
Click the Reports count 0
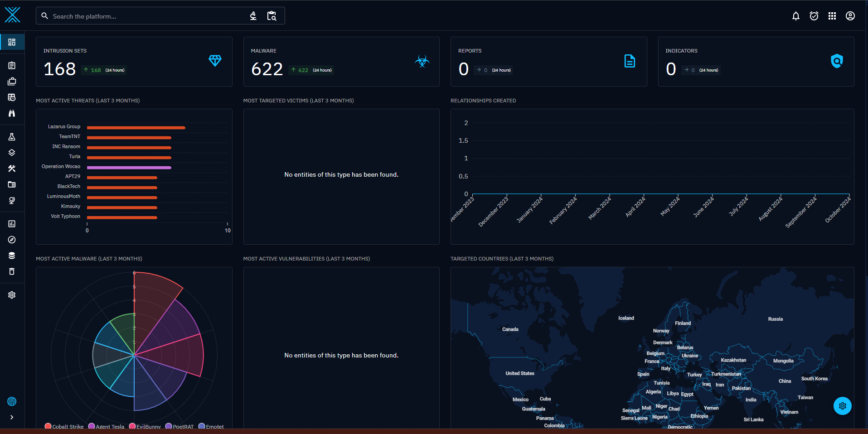coord(463,69)
